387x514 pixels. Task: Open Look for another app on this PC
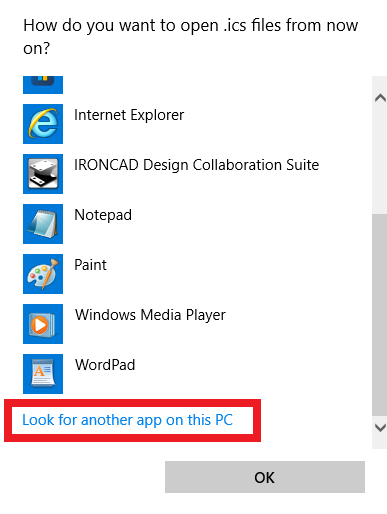pyautogui.click(x=127, y=420)
